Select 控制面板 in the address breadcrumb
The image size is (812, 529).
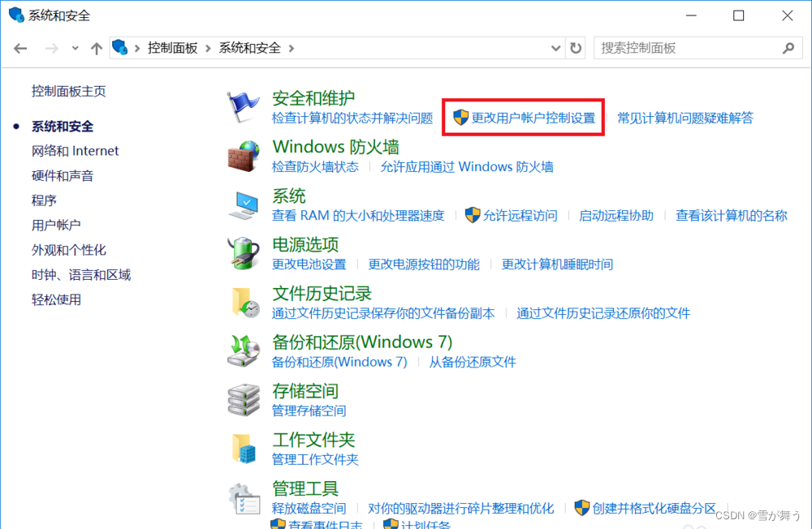tap(172, 48)
